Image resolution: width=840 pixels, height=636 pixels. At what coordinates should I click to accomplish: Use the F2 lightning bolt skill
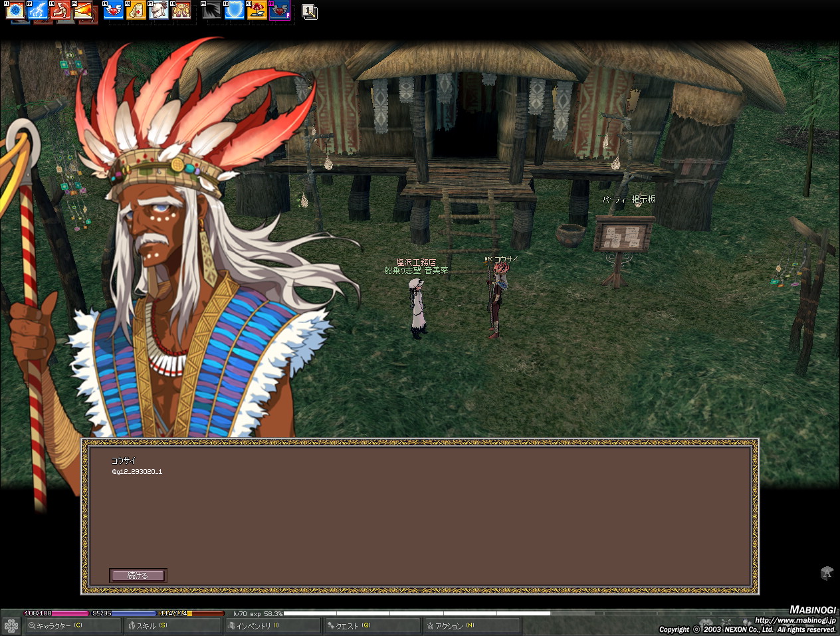coord(38,11)
